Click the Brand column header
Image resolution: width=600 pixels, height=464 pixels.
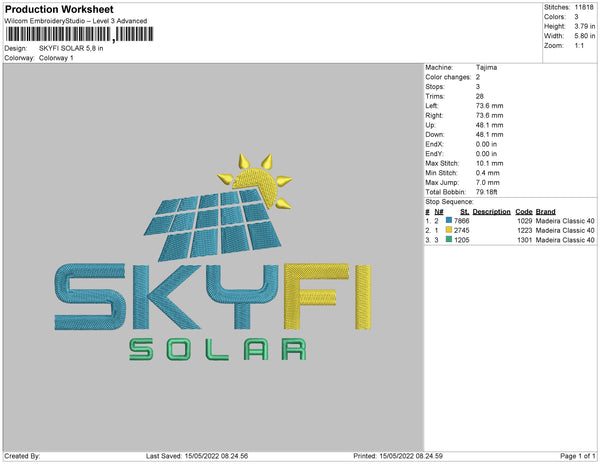pyautogui.click(x=545, y=211)
